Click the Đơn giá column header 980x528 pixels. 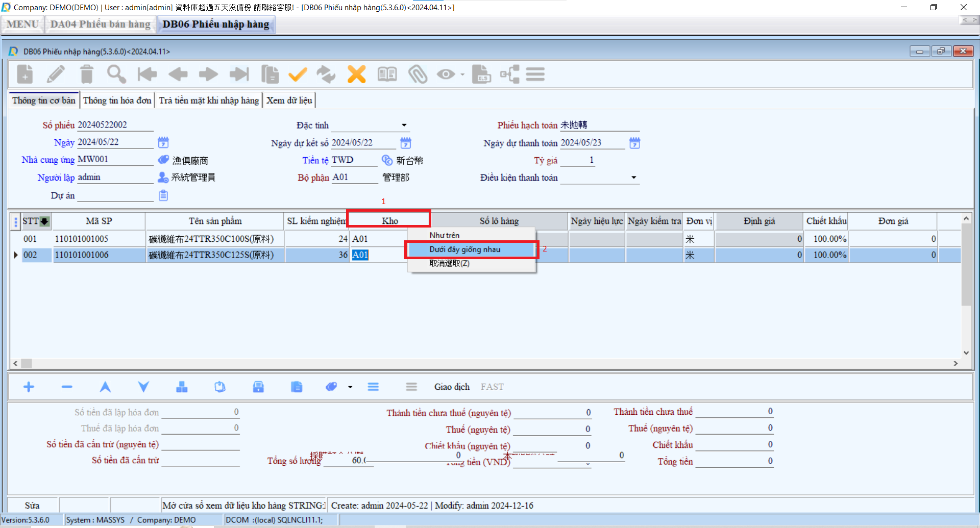(893, 221)
